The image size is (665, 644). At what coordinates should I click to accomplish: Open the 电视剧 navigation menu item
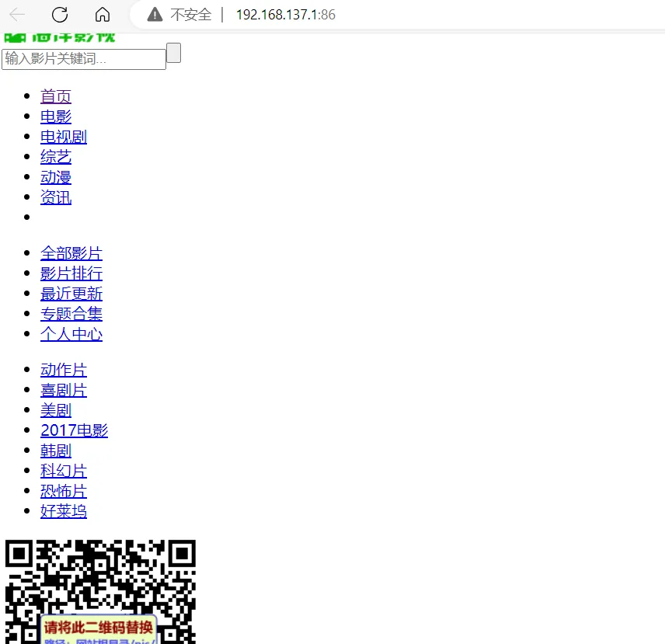(64, 136)
